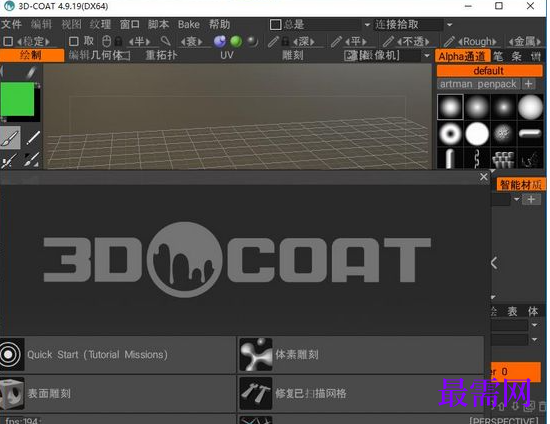This screenshot has height=424, width=550.
Task: Open the 窗口 menu
Action: tap(129, 25)
